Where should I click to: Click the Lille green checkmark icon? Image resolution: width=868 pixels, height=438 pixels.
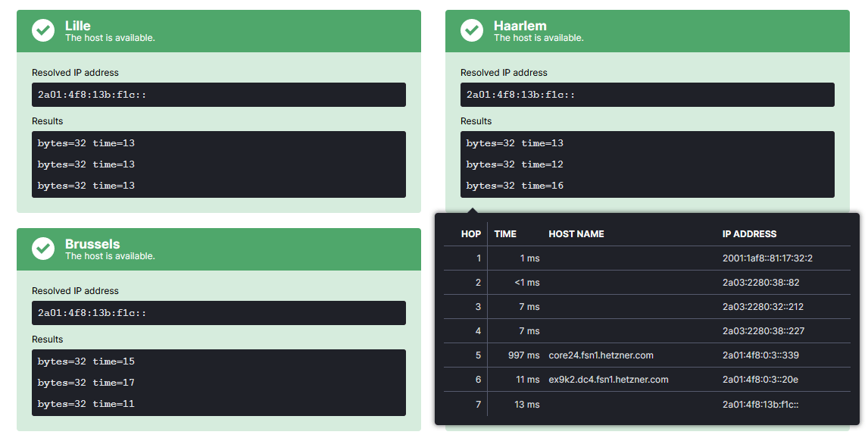click(x=43, y=30)
